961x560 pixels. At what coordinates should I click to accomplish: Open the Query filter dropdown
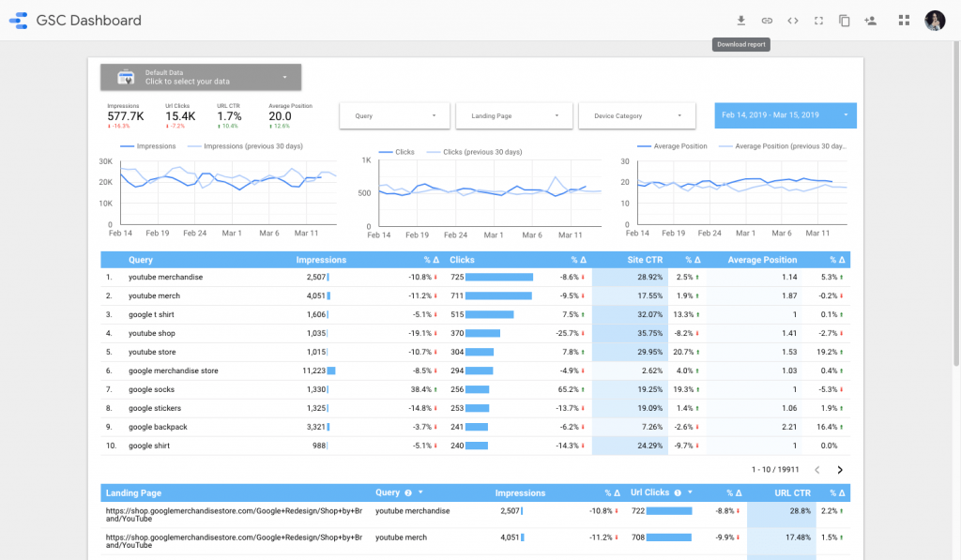click(395, 115)
